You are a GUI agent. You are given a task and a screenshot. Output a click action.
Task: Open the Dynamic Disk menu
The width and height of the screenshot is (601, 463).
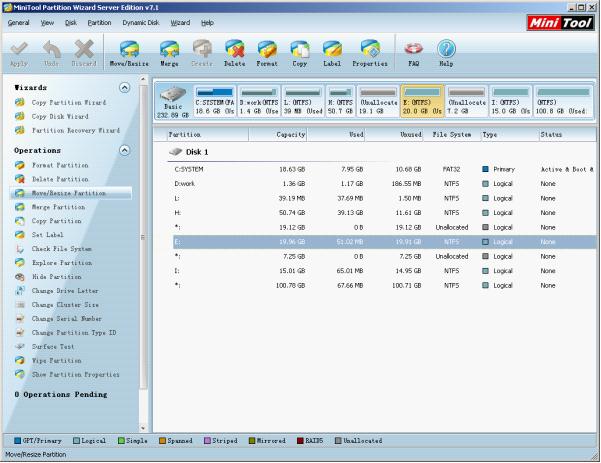141,23
